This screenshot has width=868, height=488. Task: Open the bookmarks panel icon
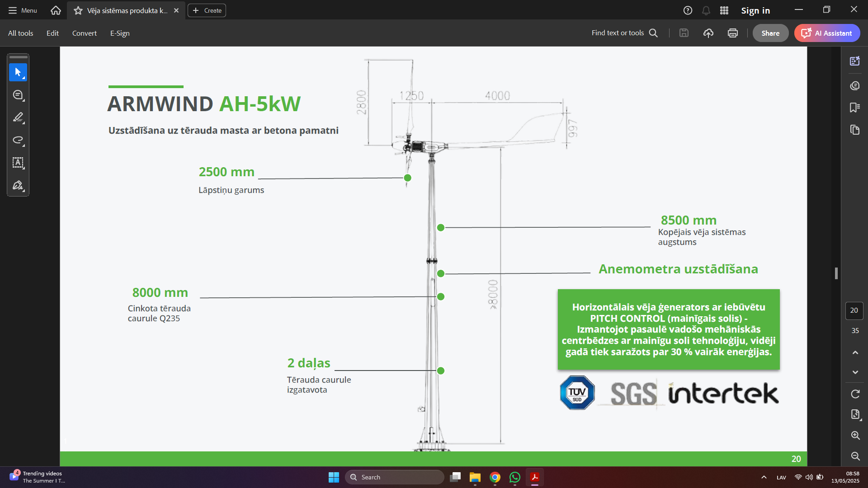(x=854, y=108)
